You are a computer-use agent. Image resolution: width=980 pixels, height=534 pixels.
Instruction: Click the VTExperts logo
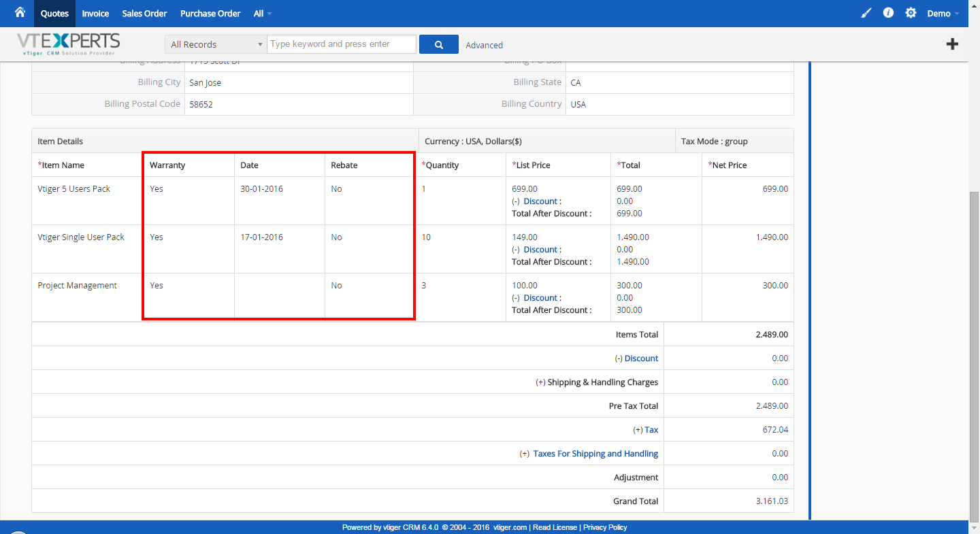pos(69,44)
